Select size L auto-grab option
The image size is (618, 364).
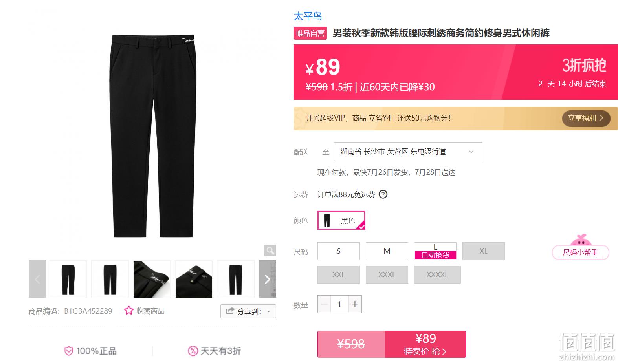(x=435, y=251)
